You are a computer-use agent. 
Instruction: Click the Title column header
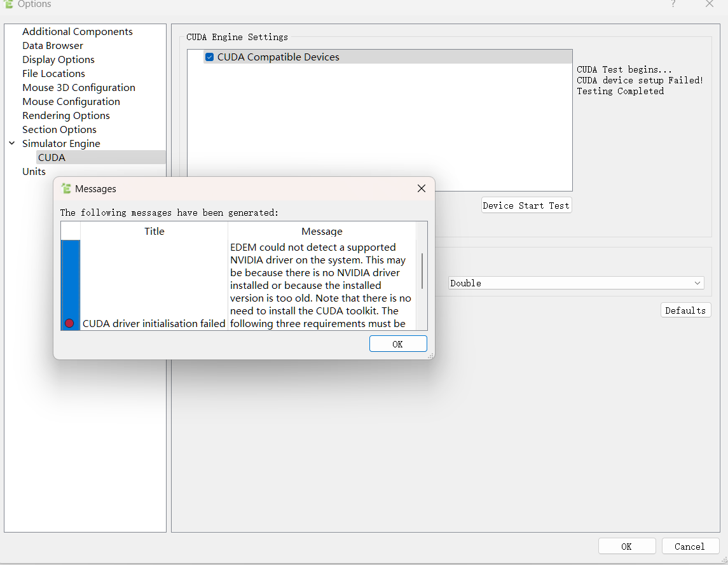click(154, 231)
